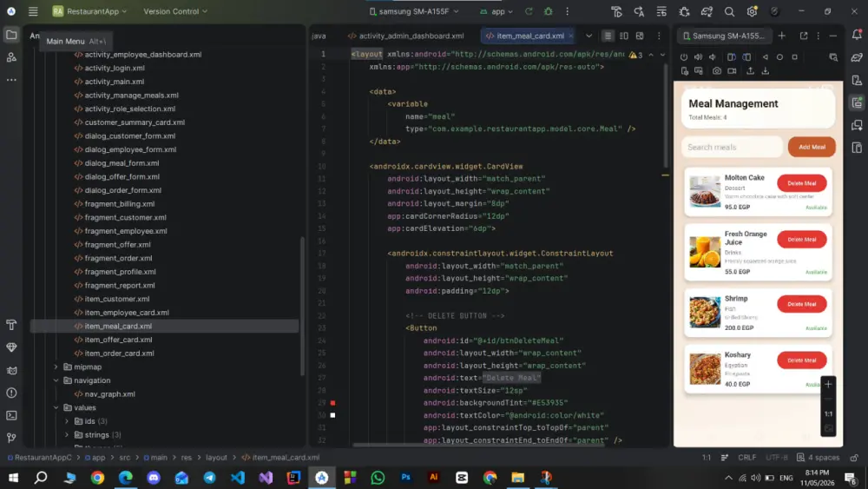Select the java editor tab

click(319, 36)
